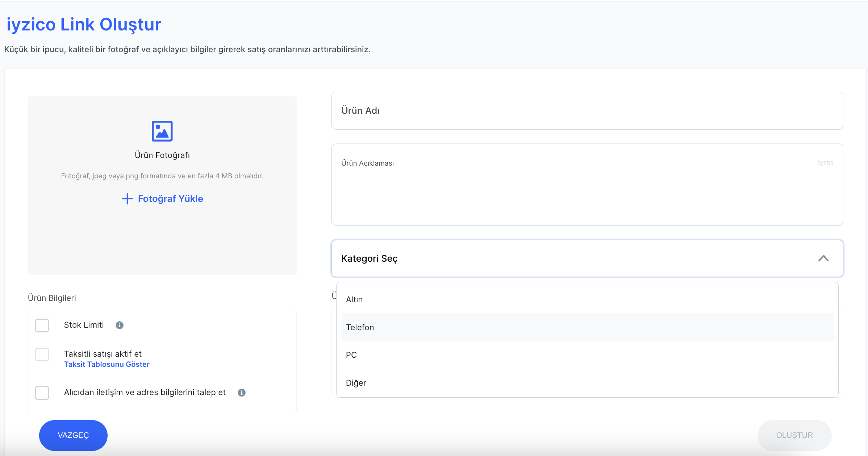Enable the Stok Limiti checkbox
The height and width of the screenshot is (456, 868).
point(42,325)
